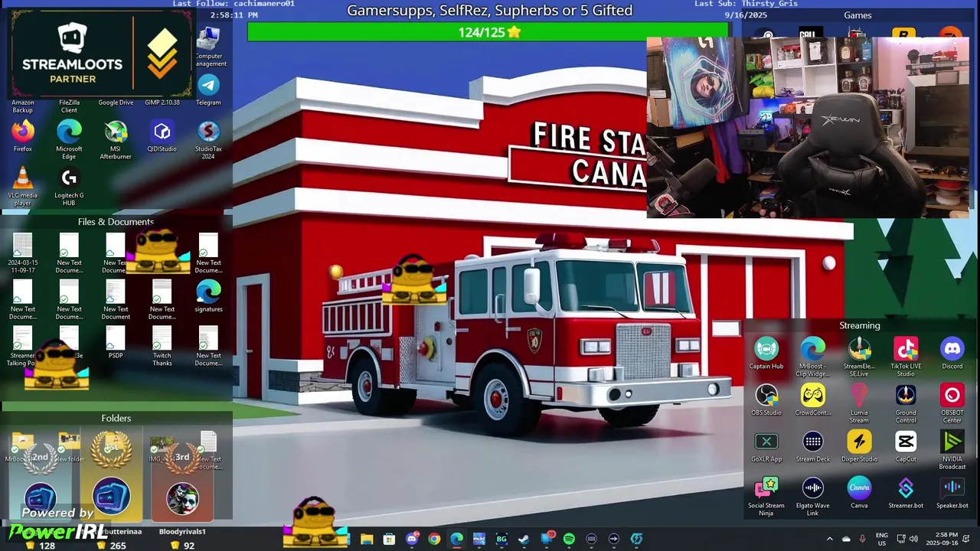Image resolution: width=980 pixels, height=551 pixels.
Task: Open the 2024-03-15 11-09-17 file
Action: [x=23, y=253]
